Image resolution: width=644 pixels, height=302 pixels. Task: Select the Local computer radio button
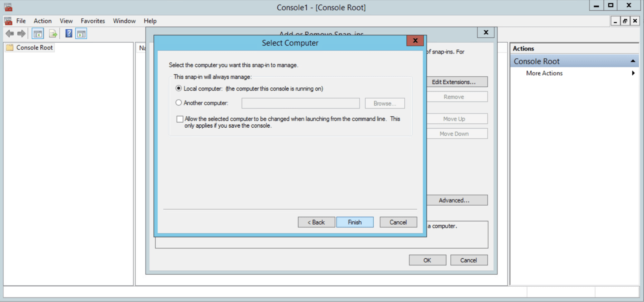(178, 88)
